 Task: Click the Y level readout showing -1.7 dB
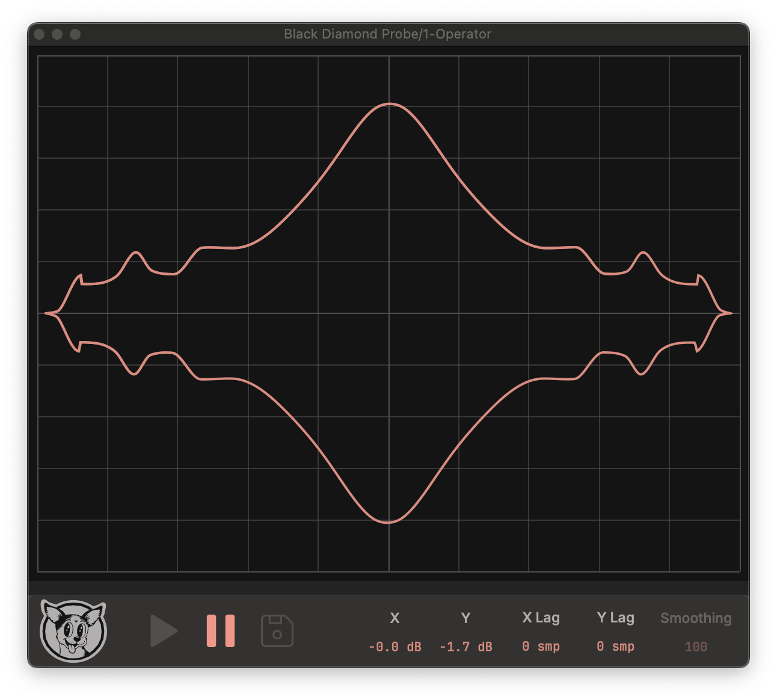(x=465, y=646)
